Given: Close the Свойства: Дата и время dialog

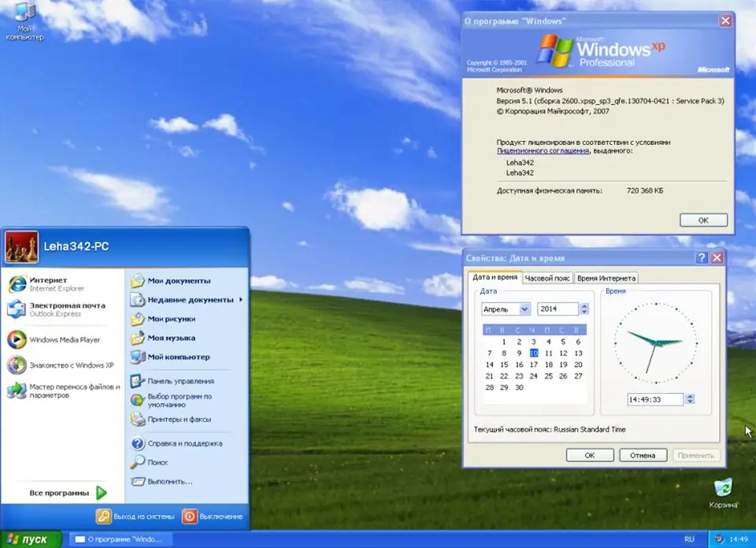Looking at the screenshot, I should click(x=717, y=257).
